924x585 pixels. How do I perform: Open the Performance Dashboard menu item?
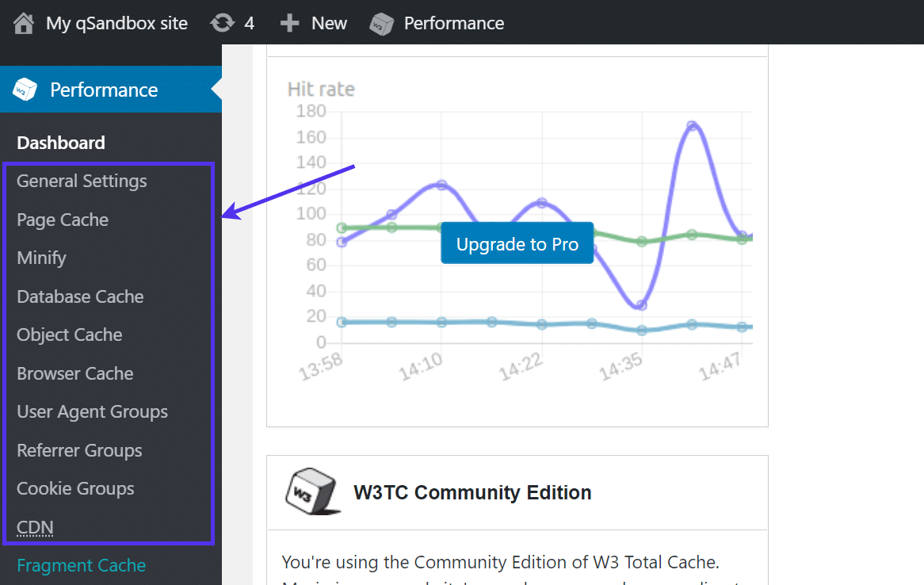coord(60,142)
